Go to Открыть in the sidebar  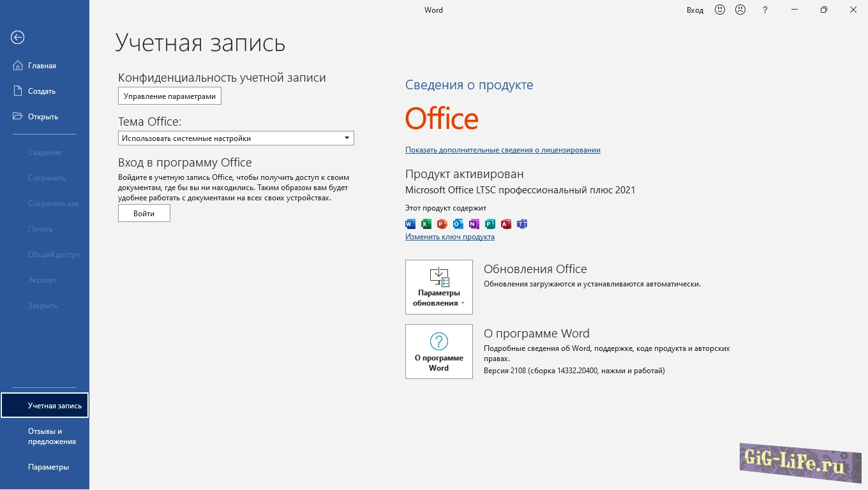43,117
